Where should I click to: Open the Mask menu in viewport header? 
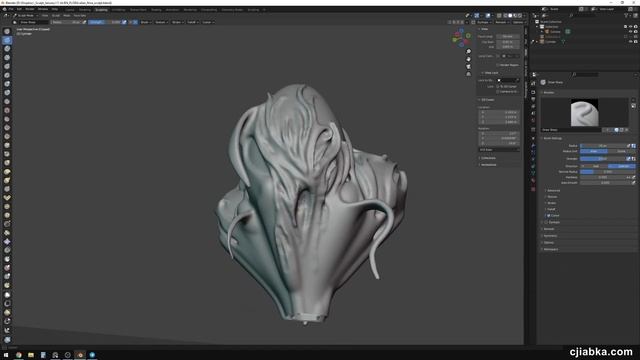click(x=67, y=16)
